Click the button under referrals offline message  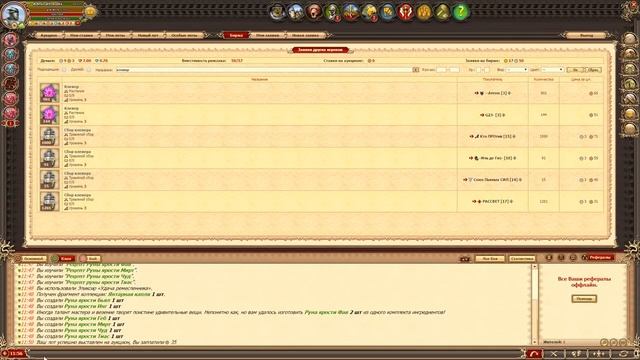[584, 299]
